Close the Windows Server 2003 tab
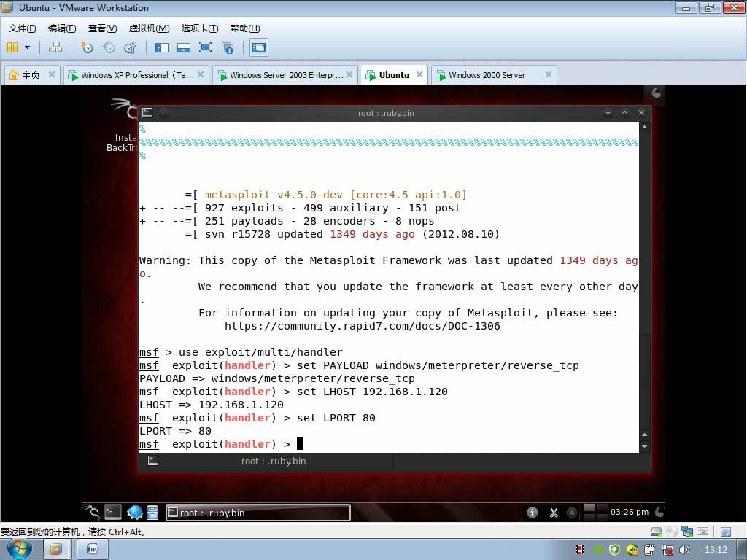747x560 pixels. pos(349,74)
